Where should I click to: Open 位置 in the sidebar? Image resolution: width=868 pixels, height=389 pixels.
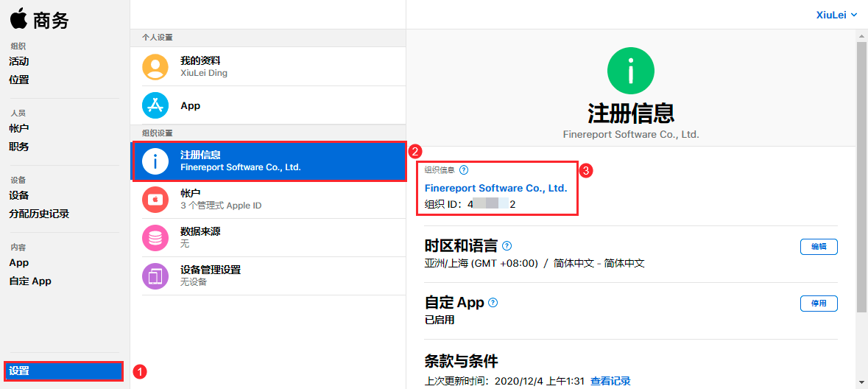click(19, 80)
